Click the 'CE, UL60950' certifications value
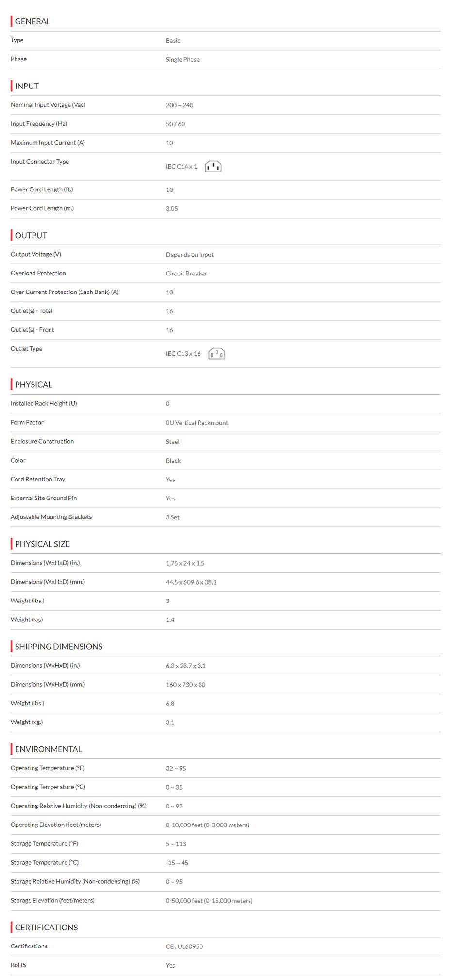This screenshot has width=449, height=980. tap(184, 946)
